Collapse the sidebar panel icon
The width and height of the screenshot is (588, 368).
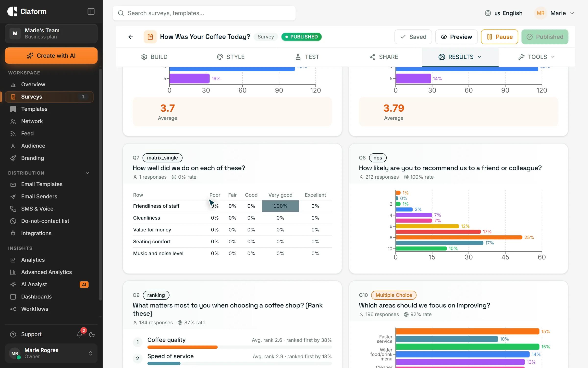point(91,12)
